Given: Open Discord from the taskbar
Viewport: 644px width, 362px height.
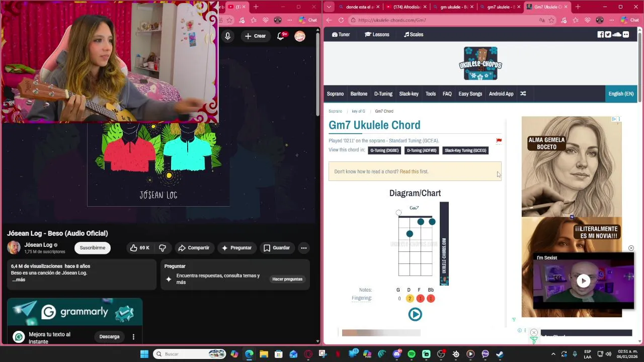Looking at the screenshot, I should point(397,354).
